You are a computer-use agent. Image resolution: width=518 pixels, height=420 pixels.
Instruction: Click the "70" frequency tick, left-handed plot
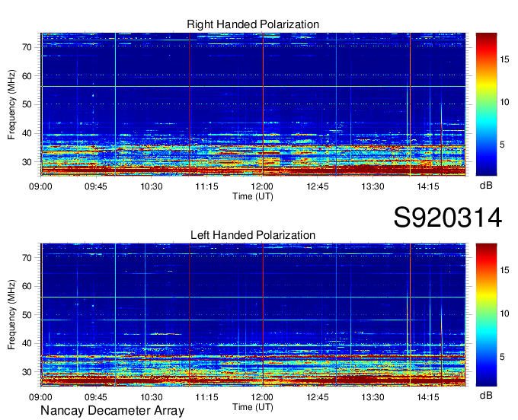coord(27,258)
